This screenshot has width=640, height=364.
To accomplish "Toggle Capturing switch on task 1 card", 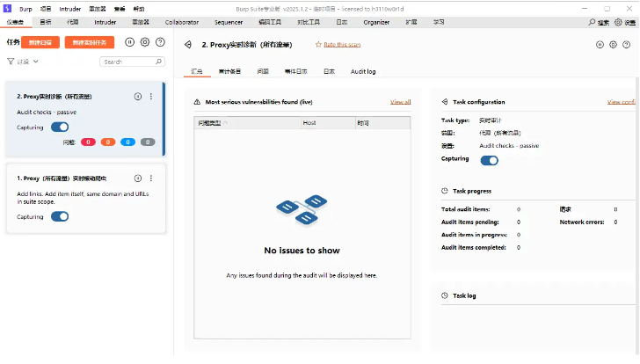I will click(60, 216).
